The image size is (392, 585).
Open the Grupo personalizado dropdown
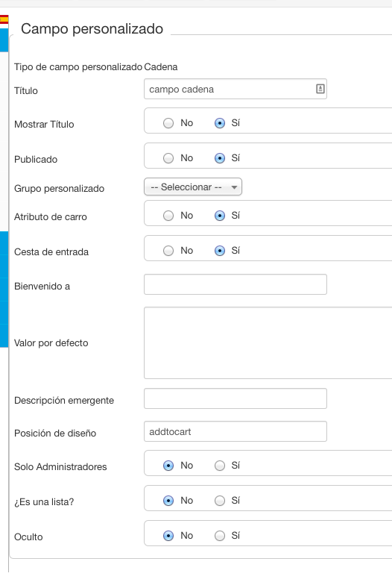pos(193,187)
